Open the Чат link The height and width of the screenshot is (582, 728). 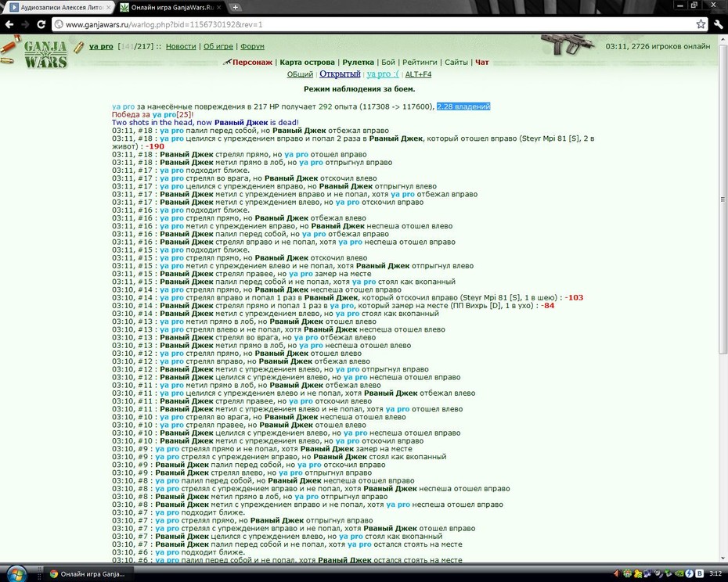[482, 63]
